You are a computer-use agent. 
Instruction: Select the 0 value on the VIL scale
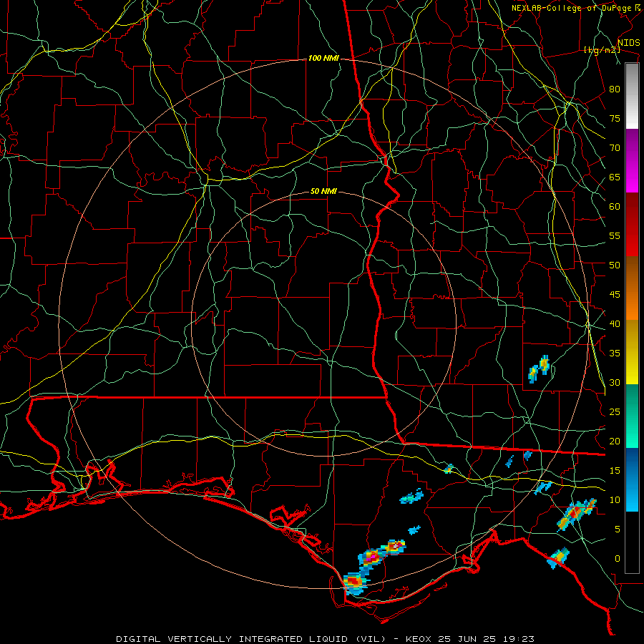[x=618, y=559]
